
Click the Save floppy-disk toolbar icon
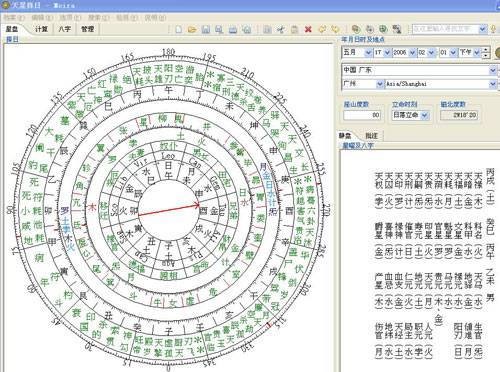point(206,29)
